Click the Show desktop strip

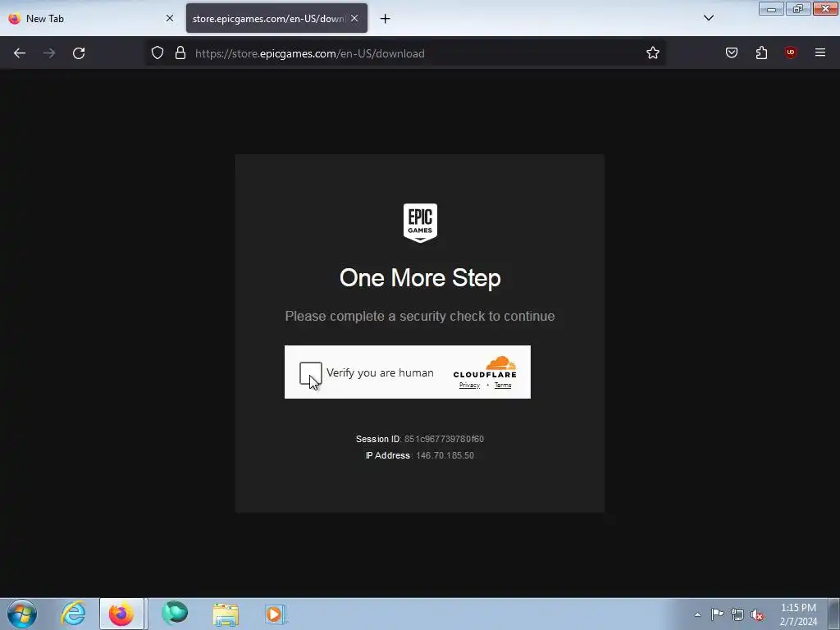834,614
